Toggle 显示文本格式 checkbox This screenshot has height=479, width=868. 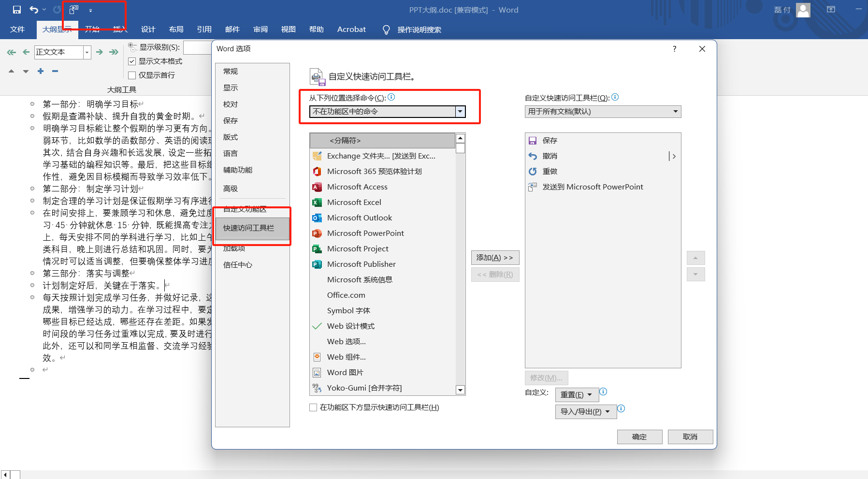pyautogui.click(x=132, y=61)
